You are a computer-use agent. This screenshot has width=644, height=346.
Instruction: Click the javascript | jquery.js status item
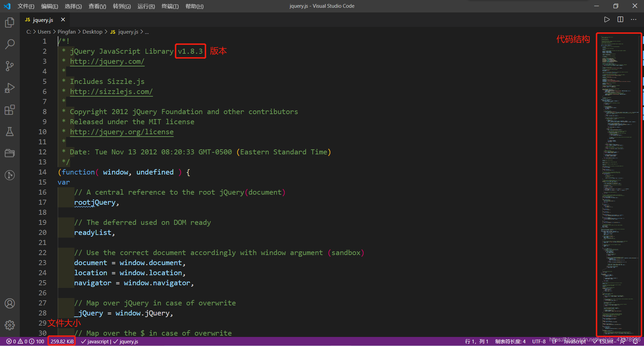109,341
